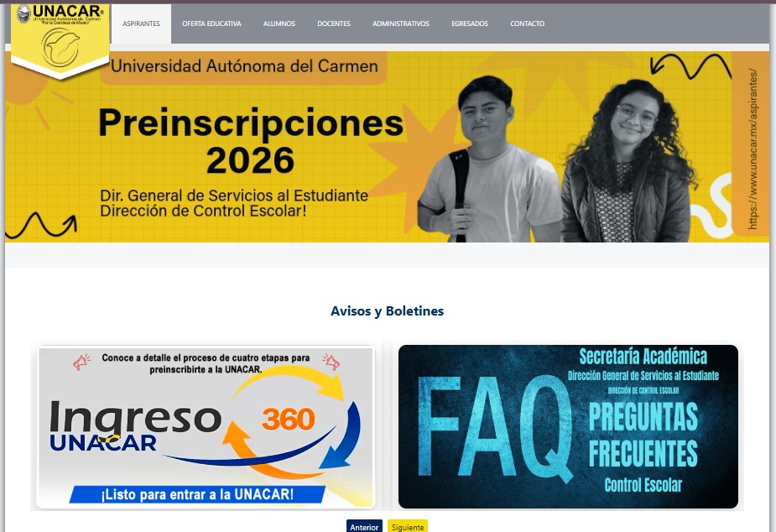This screenshot has width=776, height=532.
Task: Open the Oferta Educativa menu
Action: [211, 23]
